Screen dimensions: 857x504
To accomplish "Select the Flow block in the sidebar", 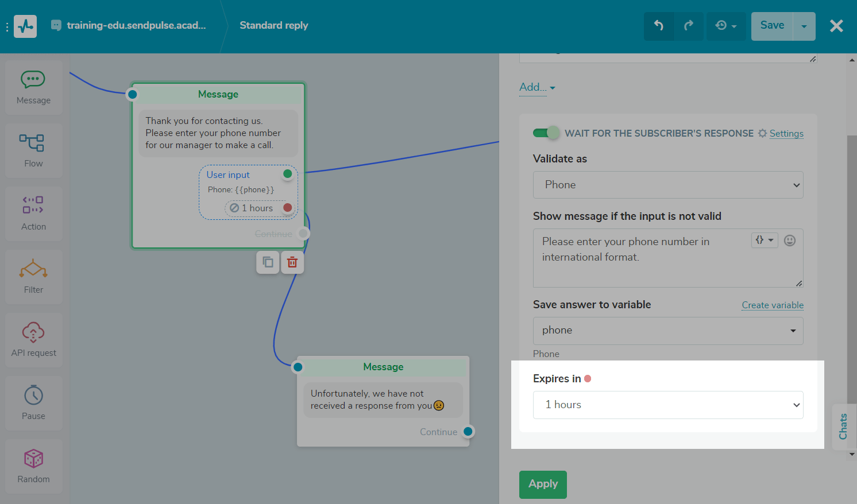I will [x=33, y=150].
